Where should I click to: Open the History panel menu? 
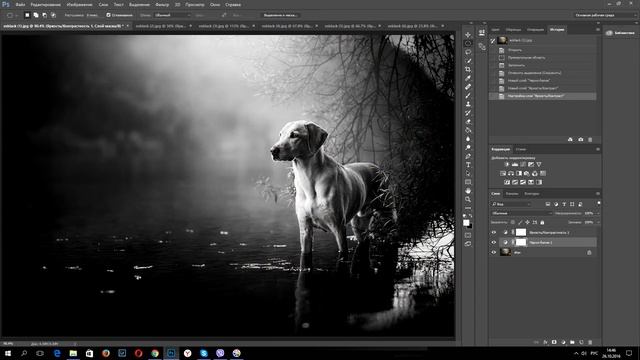[598, 30]
